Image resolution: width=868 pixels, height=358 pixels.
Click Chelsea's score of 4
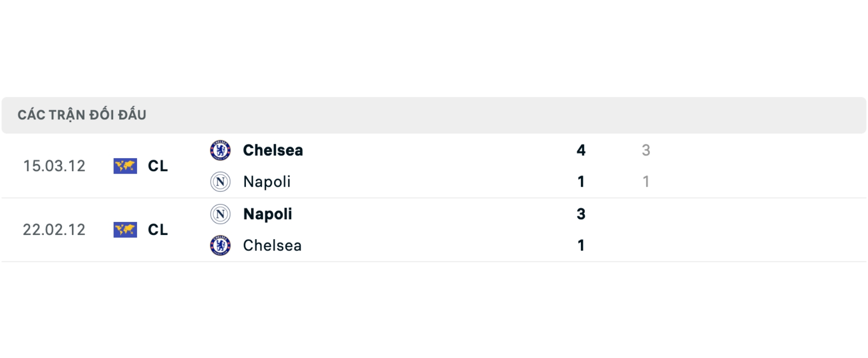pyautogui.click(x=581, y=151)
